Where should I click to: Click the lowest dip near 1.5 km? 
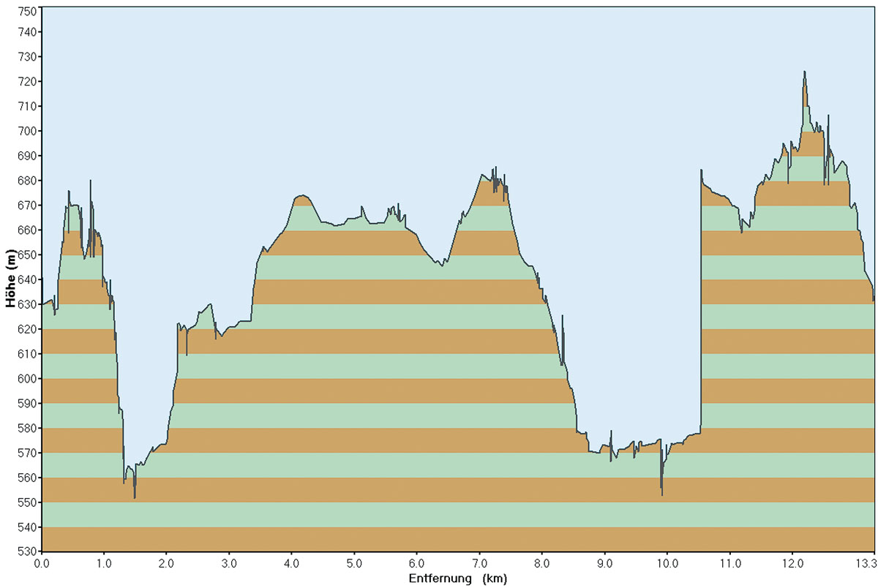coord(135,497)
